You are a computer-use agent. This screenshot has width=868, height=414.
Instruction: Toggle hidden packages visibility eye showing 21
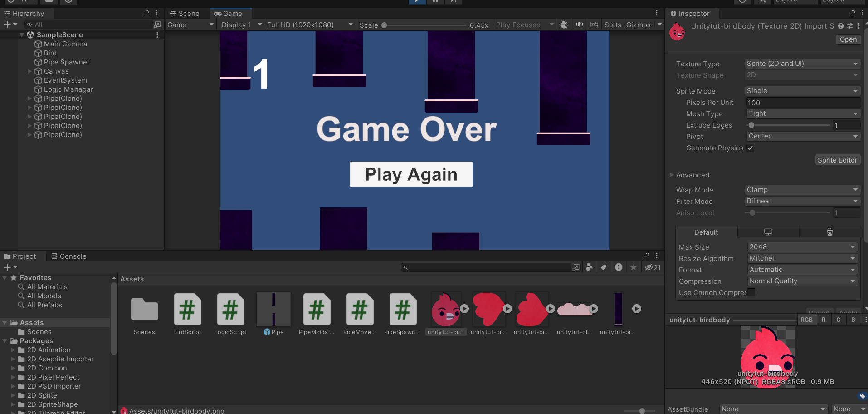pyautogui.click(x=653, y=267)
